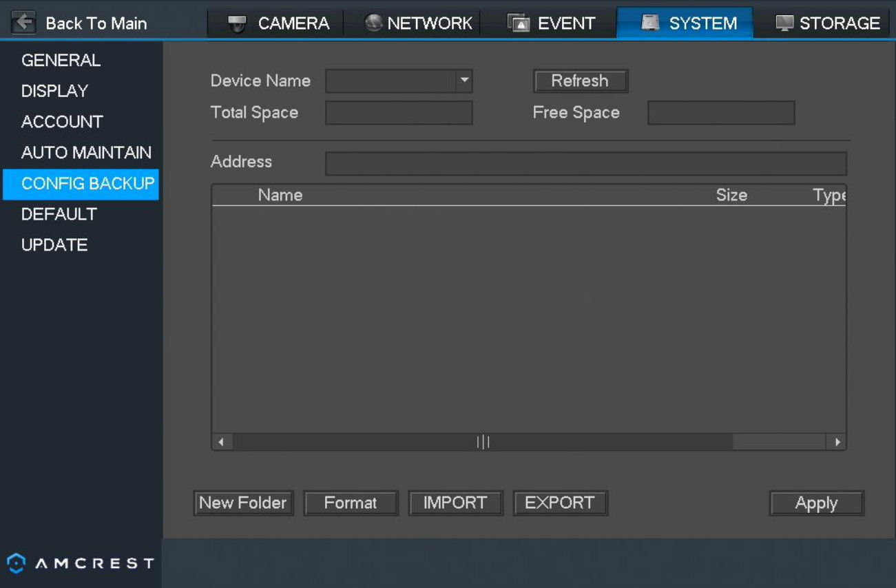Open DEFAULT settings page
The image size is (896, 588).
point(59,214)
